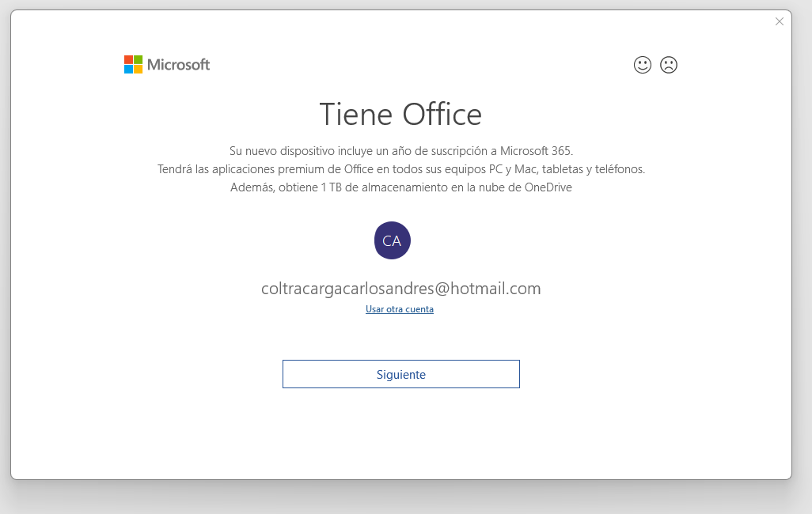Click the line mentioning Microsoft 365 subscription
The height and width of the screenshot is (514, 812).
pyautogui.click(x=400, y=151)
